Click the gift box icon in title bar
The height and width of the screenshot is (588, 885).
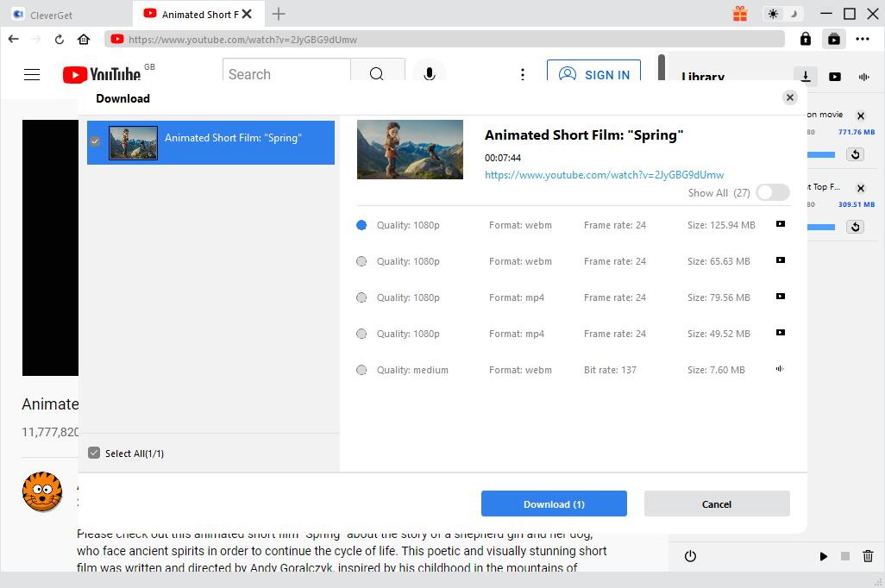740,14
